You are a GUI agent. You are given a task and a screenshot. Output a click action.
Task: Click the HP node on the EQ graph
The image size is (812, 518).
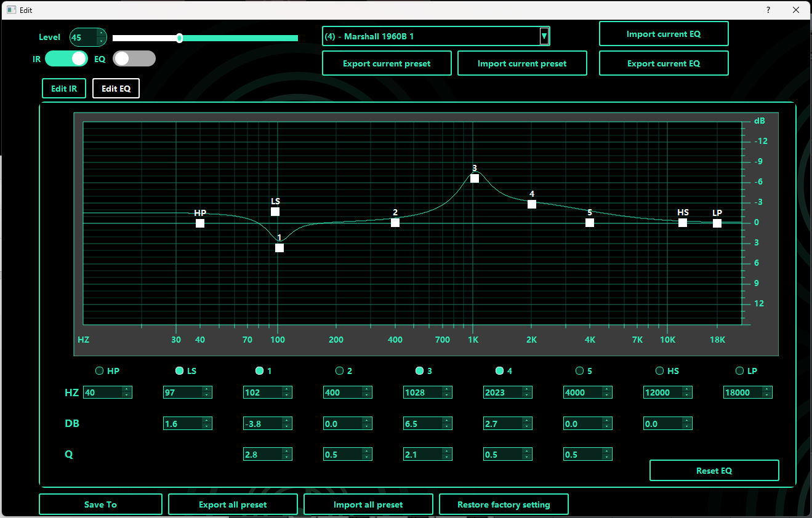click(200, 223)
